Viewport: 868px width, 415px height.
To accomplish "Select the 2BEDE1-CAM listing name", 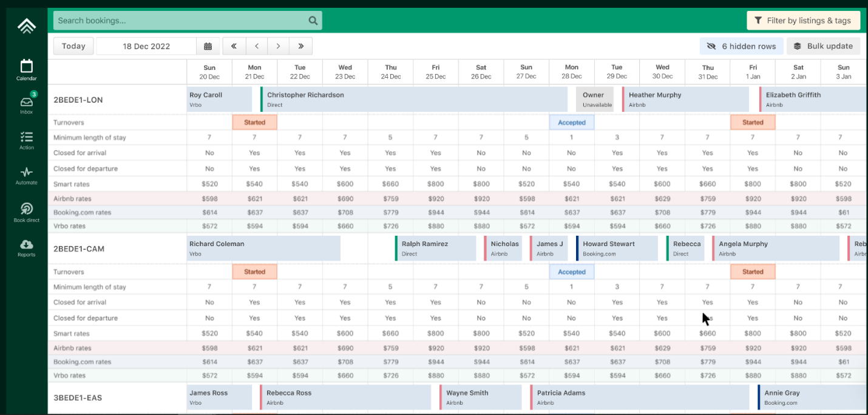I will click(79, 249).
